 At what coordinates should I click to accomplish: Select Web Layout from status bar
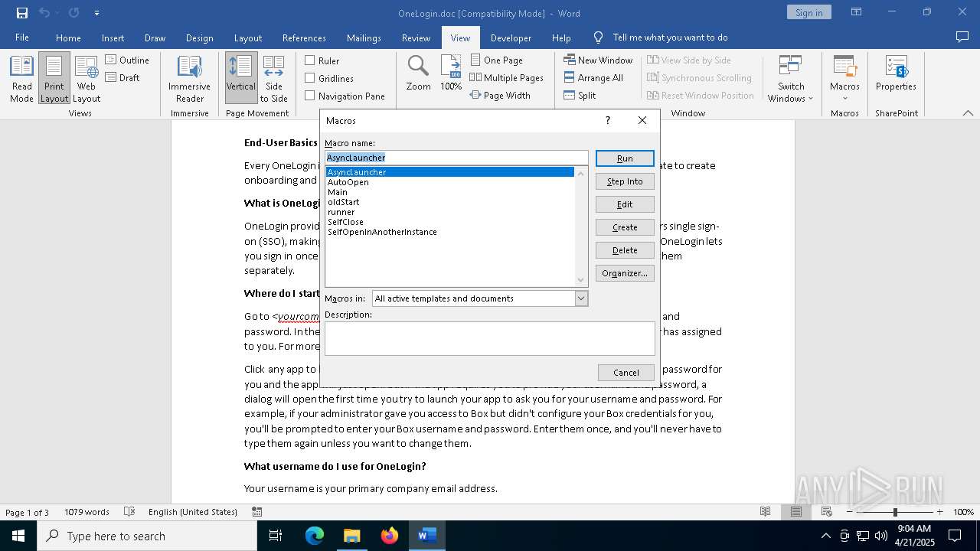tap(826, 512)
